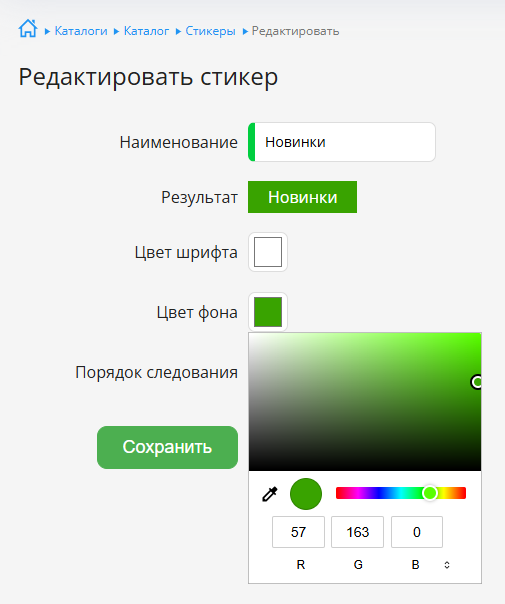Open the Каталог breadcrumb link
The height and width of the screenshot is (604, 505).
point(146,31)
